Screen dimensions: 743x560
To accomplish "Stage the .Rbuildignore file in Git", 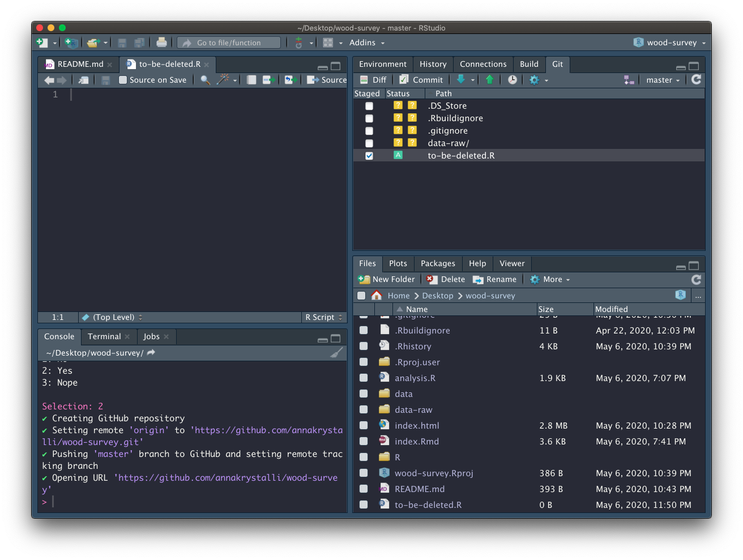I will point(369,118).
